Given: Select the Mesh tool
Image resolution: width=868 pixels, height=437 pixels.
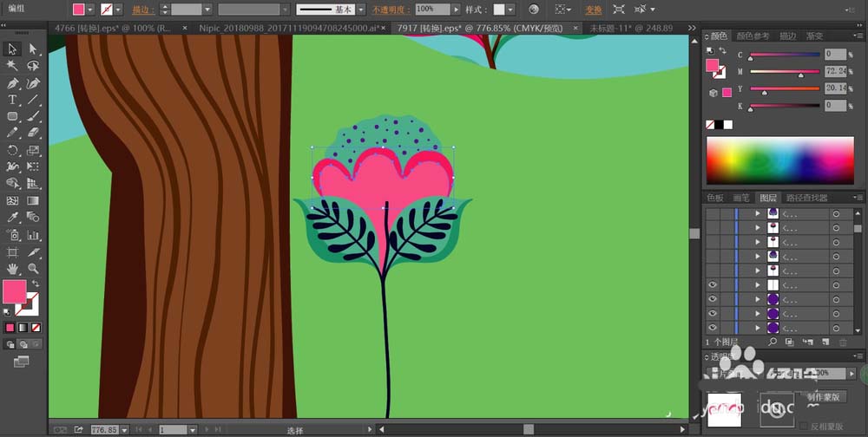Looking at the screenshot, I should point(12,200).
